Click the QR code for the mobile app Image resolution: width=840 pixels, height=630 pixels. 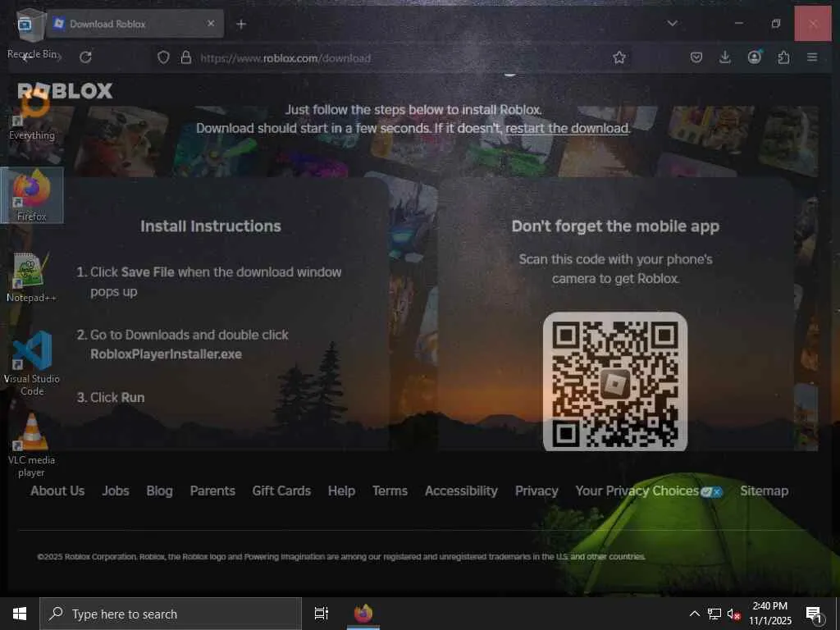(615, 381)
